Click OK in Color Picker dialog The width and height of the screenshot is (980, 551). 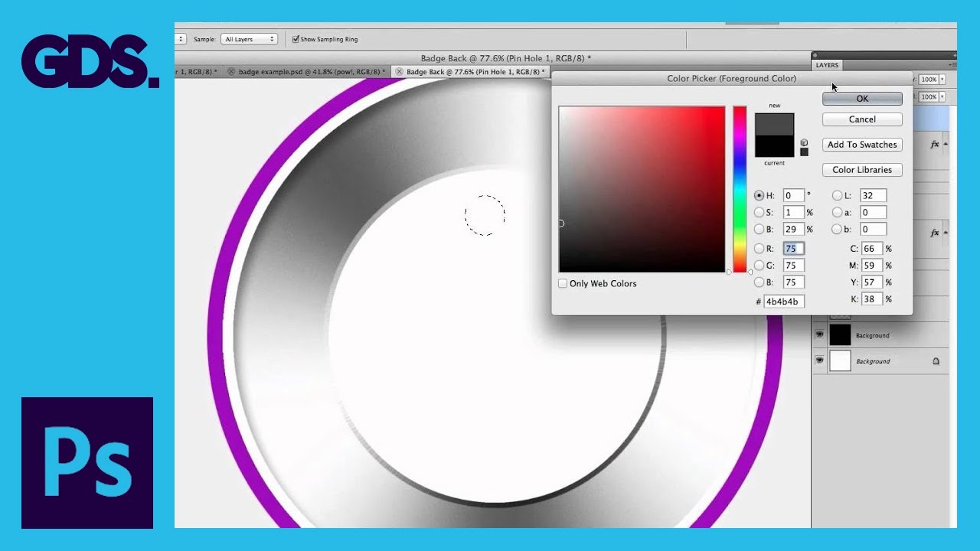tap(862, 99)
